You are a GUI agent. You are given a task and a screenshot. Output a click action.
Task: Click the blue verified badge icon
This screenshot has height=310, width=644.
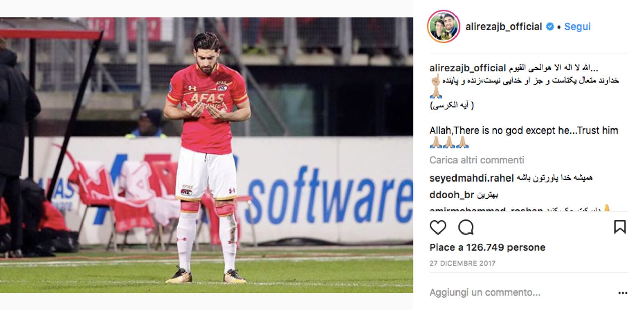550,27
